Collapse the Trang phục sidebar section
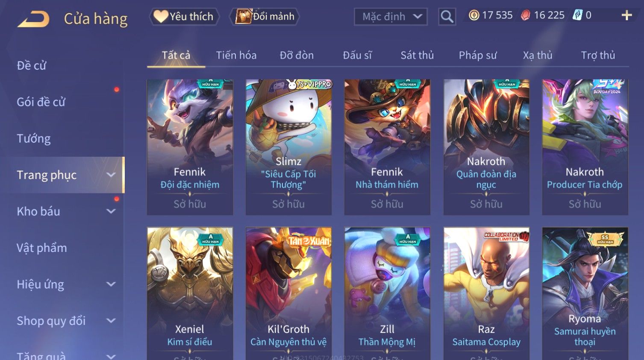This screenshot has width=644, height=360. click(x=111, y=175)
